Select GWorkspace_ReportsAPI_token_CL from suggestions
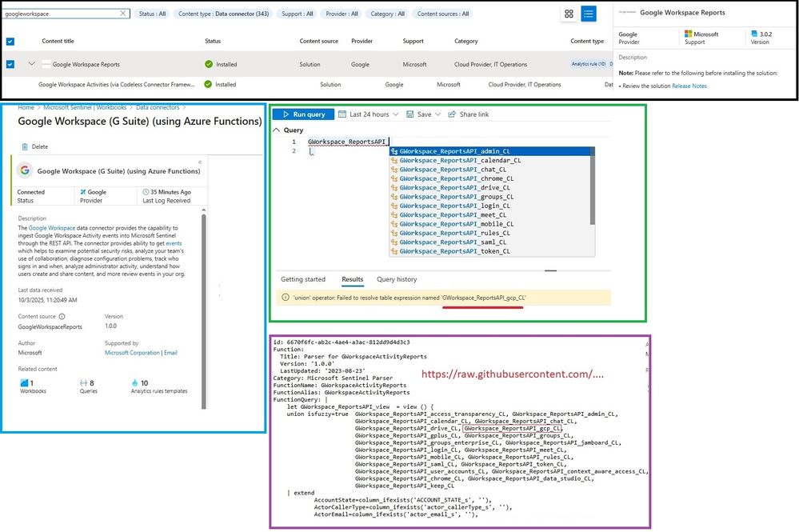This screenshot has height=532, width=799. point(454,251)
